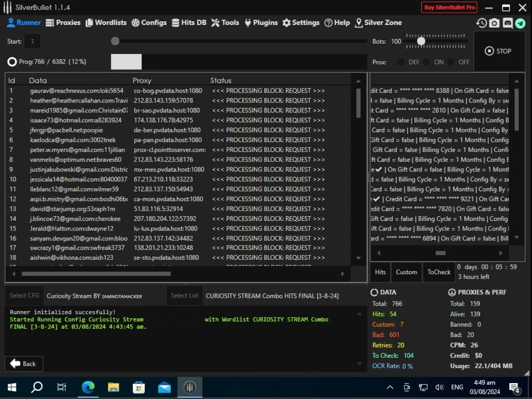
Task: Open the Discord icon in the top bar
Action: 507,23
